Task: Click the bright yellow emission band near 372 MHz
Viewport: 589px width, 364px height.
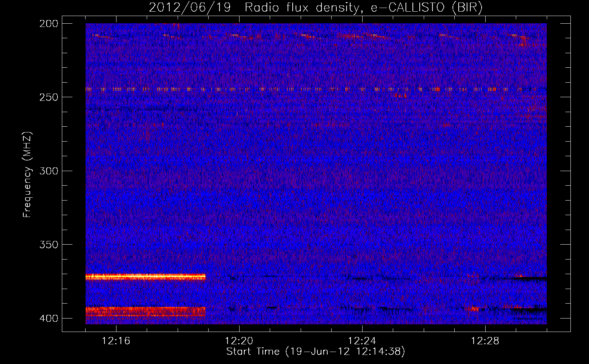Action: click(x=146, y=277)
